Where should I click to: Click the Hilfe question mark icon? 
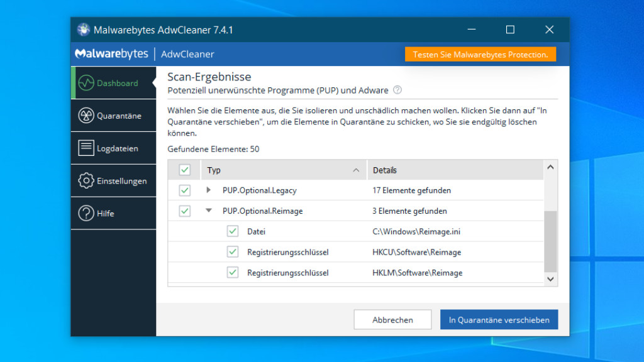pos(86,214)
